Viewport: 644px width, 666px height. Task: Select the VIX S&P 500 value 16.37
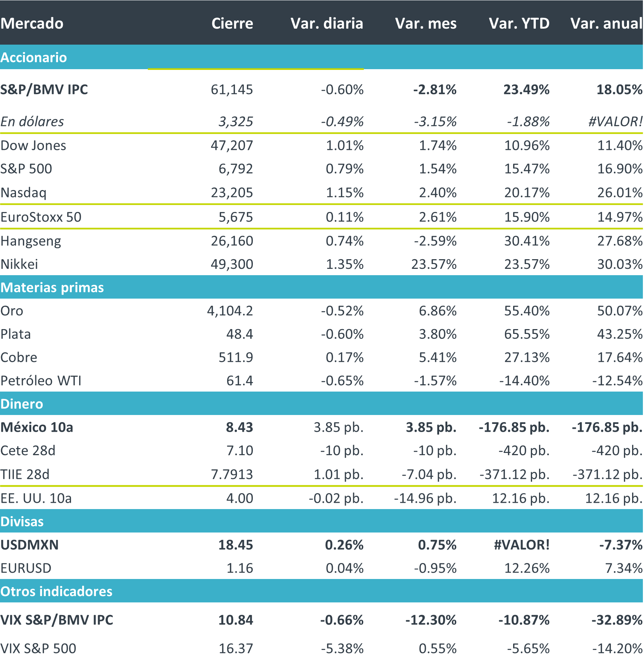(x=235, y=649)
